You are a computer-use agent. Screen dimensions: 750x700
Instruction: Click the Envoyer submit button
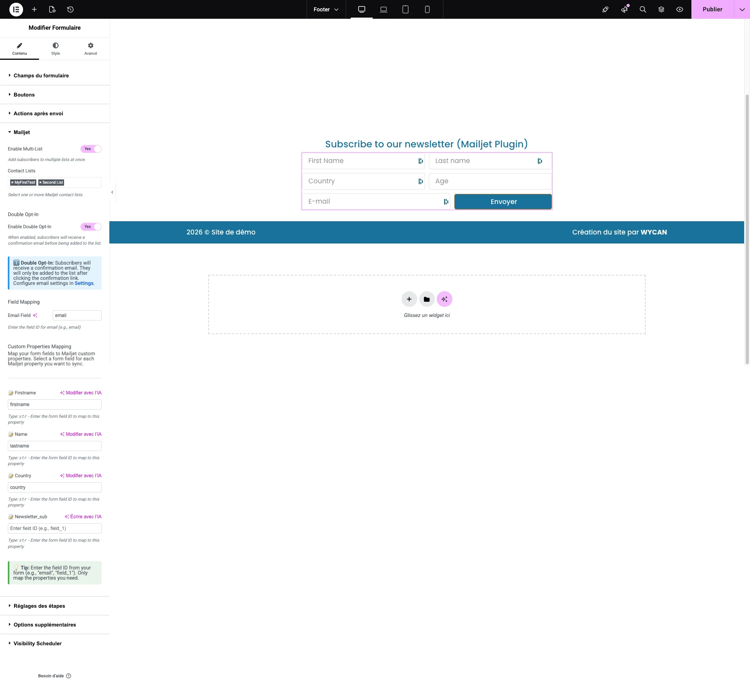click(503, 202)
